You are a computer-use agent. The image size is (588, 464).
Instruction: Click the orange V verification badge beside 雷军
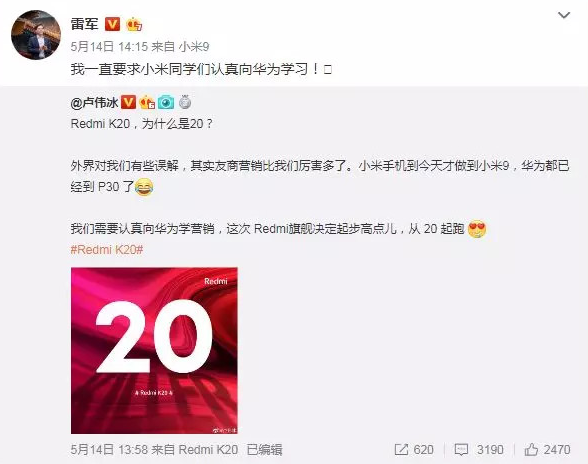(x=112, y=24)
